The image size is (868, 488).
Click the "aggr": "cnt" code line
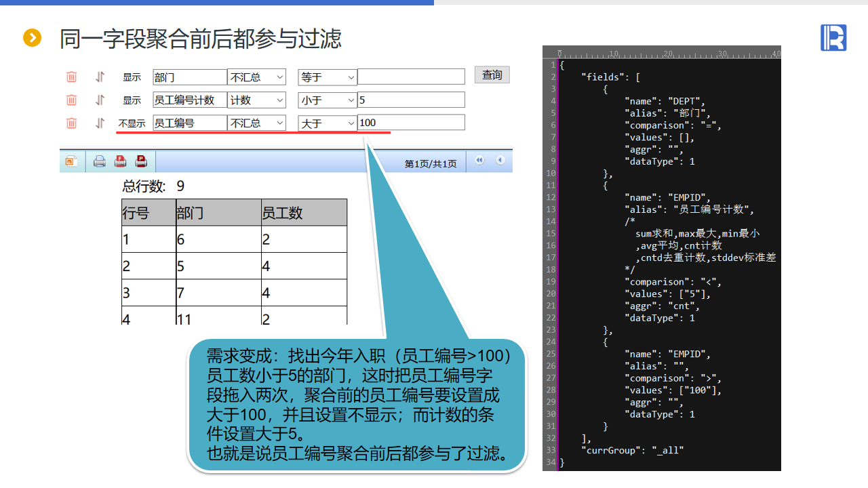pos(660,306)
